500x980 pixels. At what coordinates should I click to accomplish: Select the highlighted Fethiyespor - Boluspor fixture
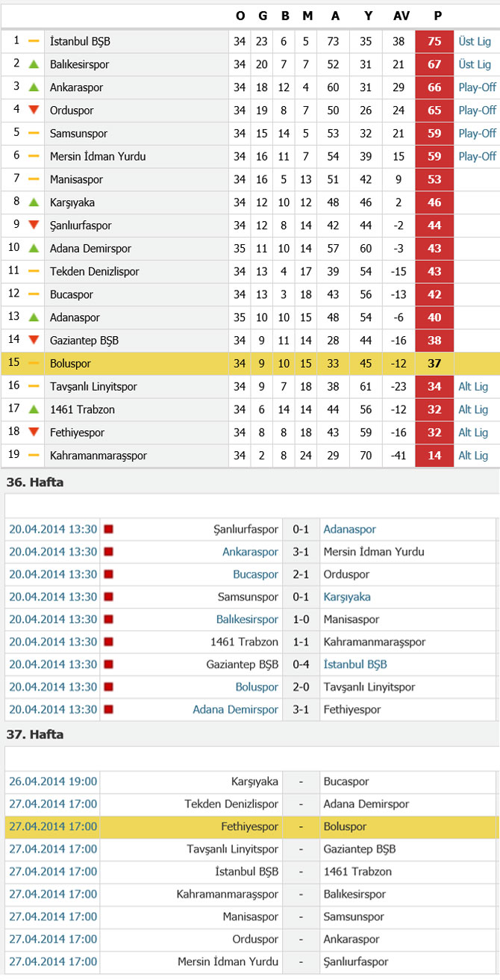pos(250,828)
